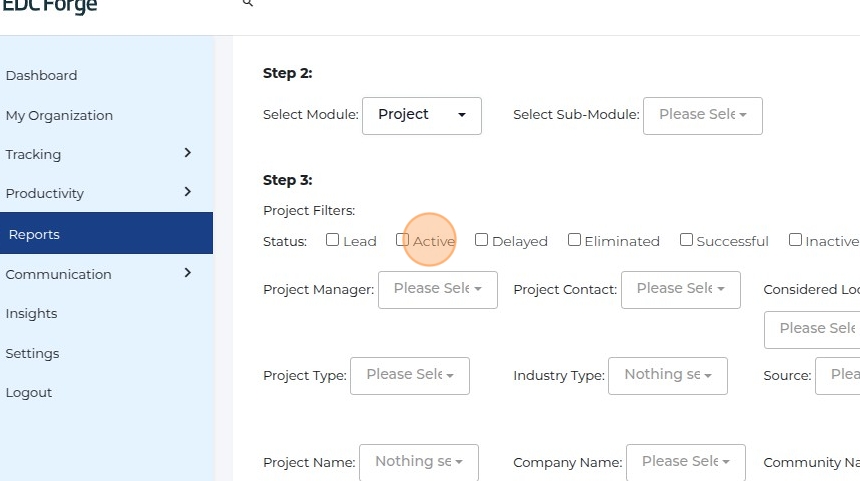860x481 pixels.
Task: Click the EDC Forge logo
Action: (x=50, y=7)
